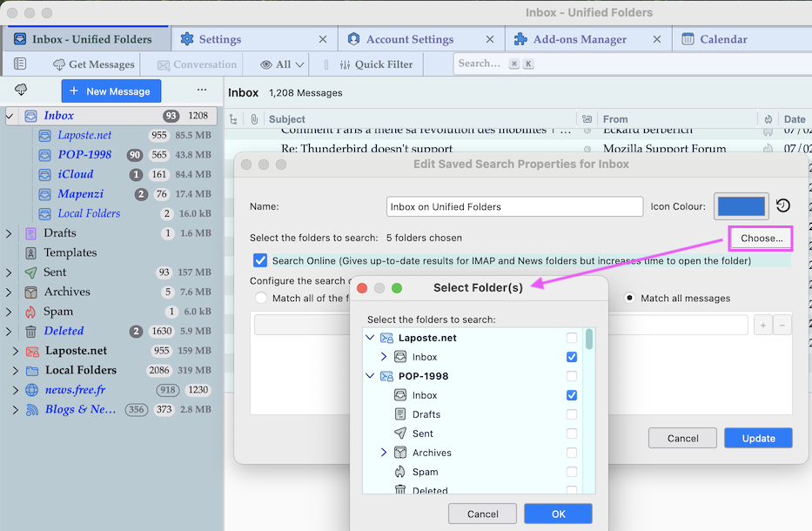Switch to the Account Settings tab
This screenshot has width=812, height=531.
tap(409, 39)
